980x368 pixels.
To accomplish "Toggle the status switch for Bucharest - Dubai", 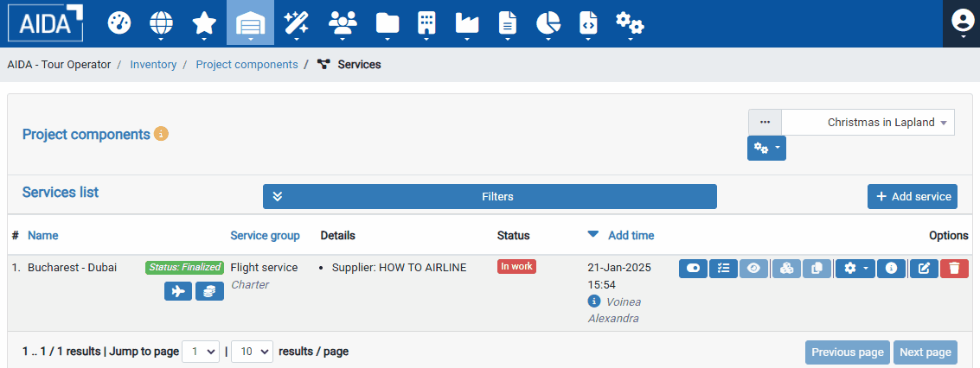I will [x=693, y=268].
